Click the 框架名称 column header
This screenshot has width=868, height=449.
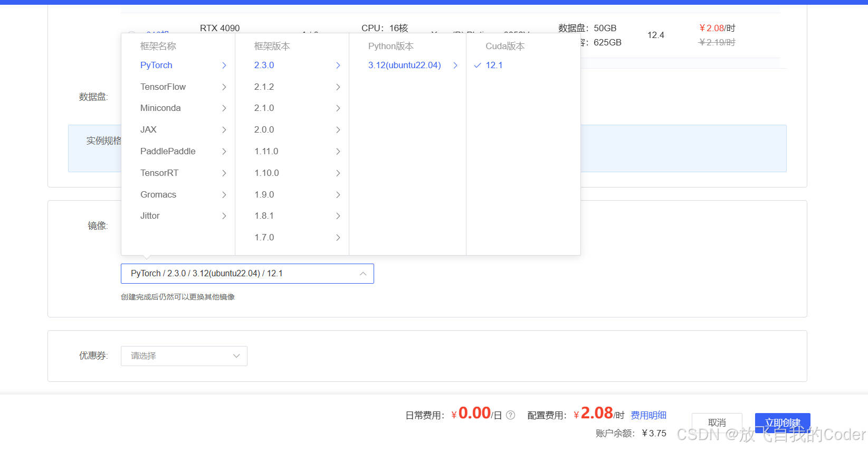click(x=158, y=46)
